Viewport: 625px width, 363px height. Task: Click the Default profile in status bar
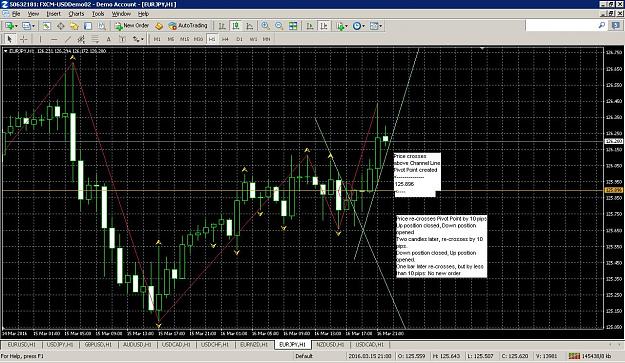304,356
